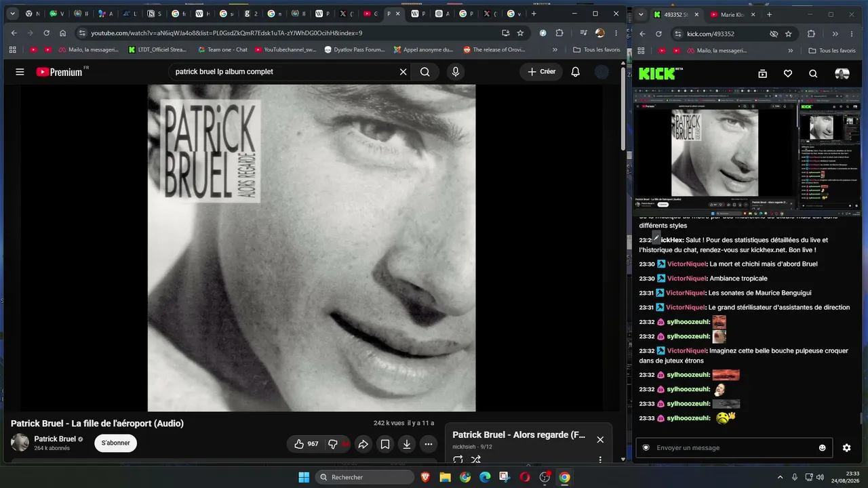Open more actions menu under the video
The height and width of the screenshot is (488, 868).
click(429, 444)
